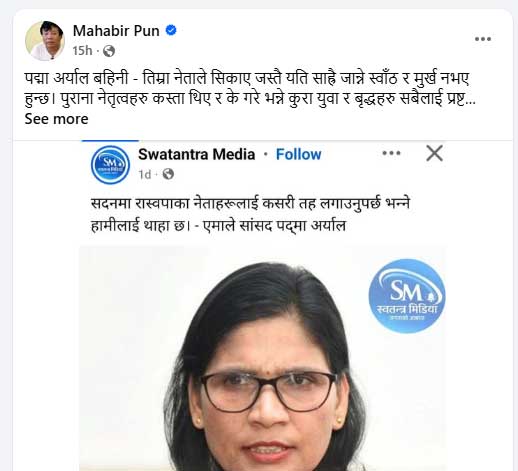
Task: Follow the Swatantra Media page
Action: coord(298,154)
